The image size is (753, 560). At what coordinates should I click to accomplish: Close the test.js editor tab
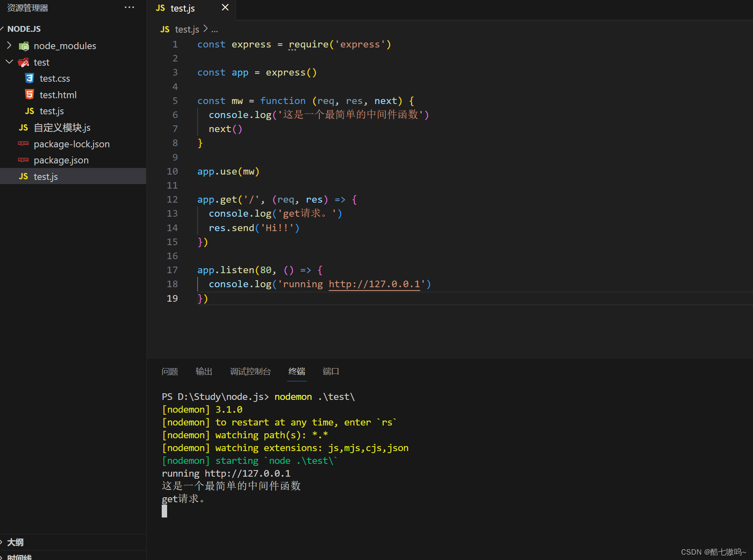(x=225, y=7)
